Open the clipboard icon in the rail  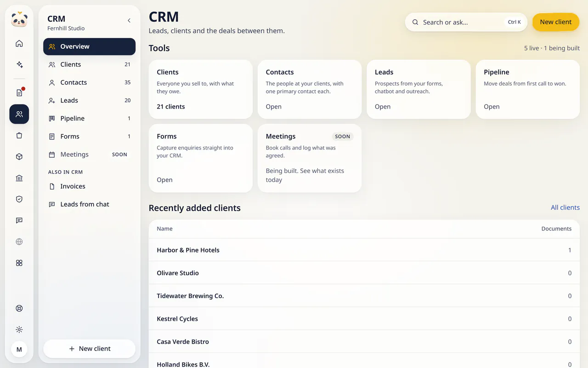[x=19, y=136]
